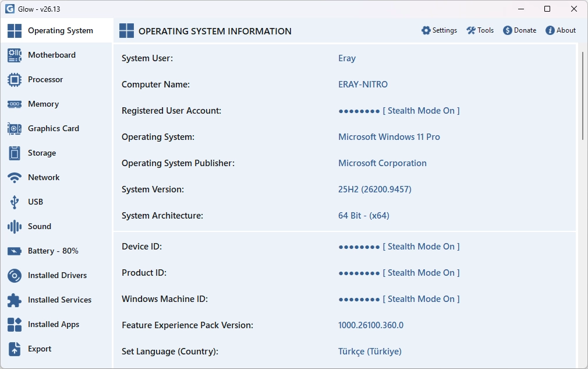
Task: Switch to the Processor tab label
Action: [x=45, y=80]
